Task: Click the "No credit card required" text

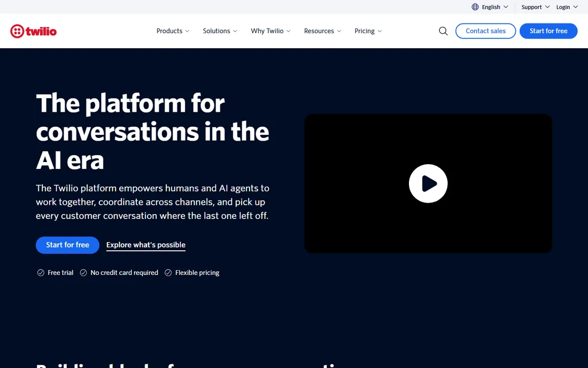Action: click(124, 273)
